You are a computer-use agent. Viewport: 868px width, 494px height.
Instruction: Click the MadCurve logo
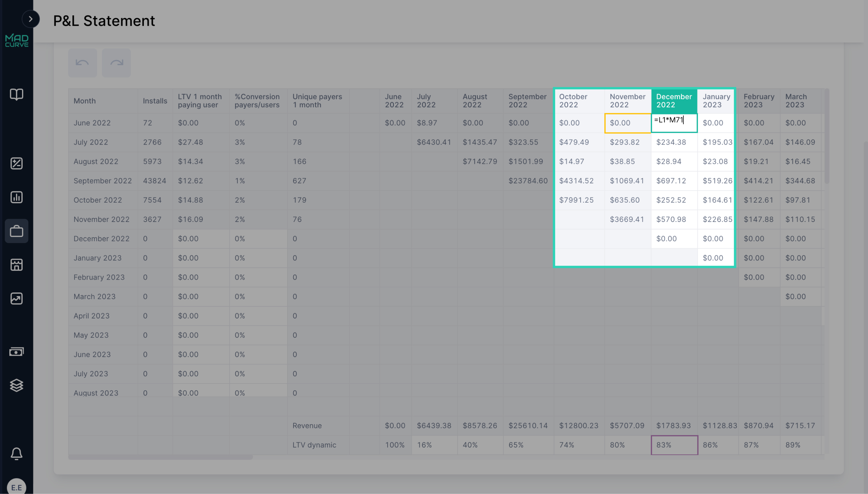pyautogui.click(x=17, y=40)
